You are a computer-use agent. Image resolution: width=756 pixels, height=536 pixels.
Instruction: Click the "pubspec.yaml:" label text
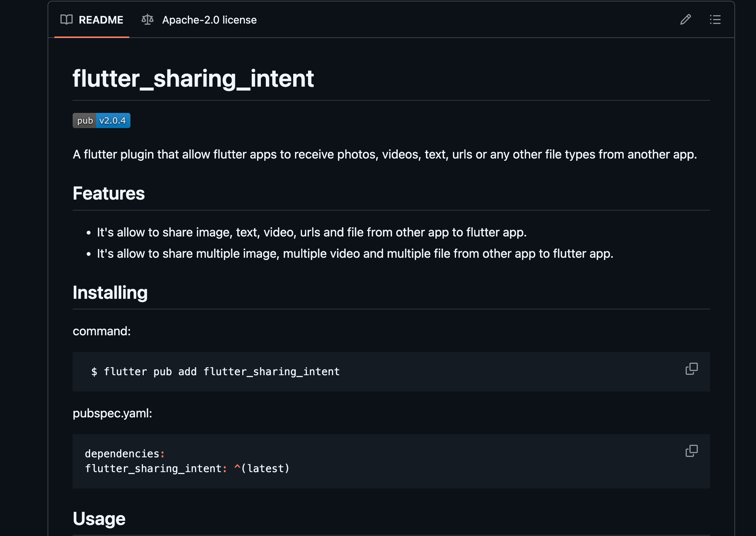click(113, 413)
